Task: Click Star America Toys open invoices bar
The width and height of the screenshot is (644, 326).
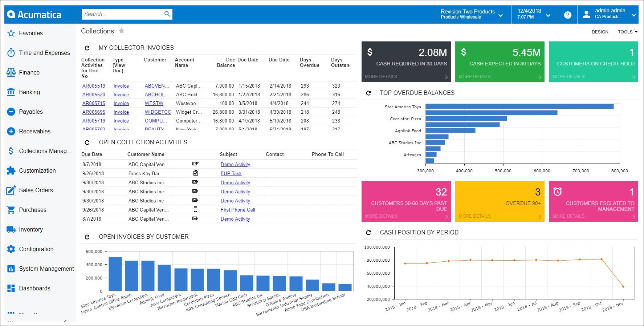Action: [115, 274]
